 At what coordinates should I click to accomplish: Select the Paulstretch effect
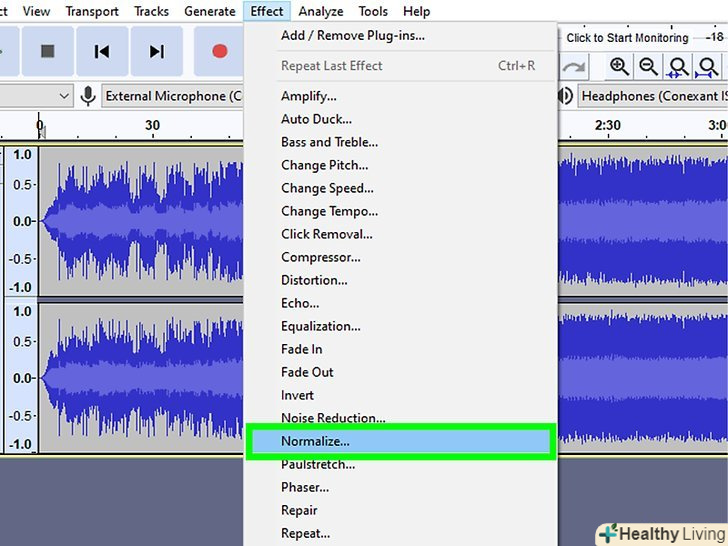coord(401,464)
